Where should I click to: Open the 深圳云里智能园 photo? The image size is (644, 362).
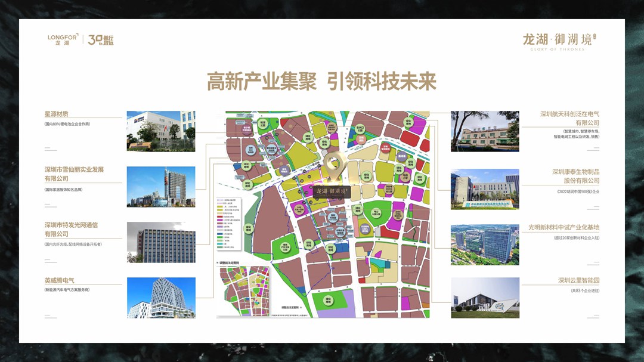pos(484,298)
